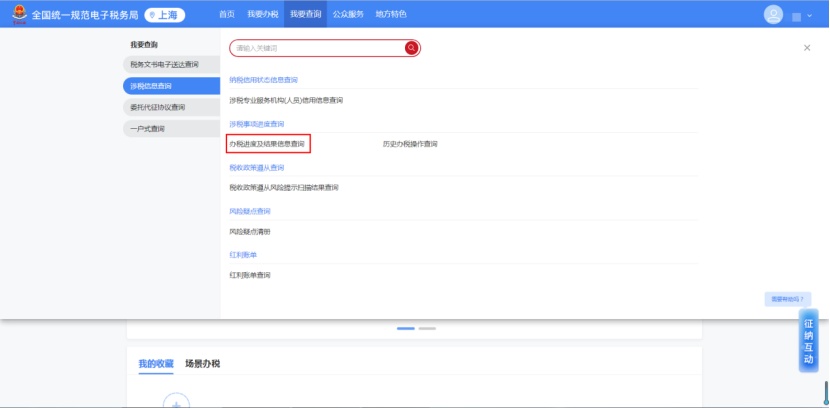The image size is (830, 409).
Task: Open 历史办税操作查询 link
Action: [410, 144]
